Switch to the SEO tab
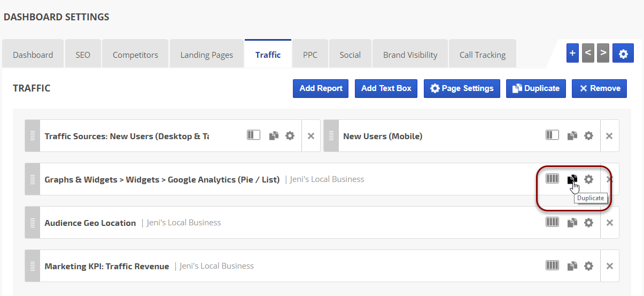Image resolution: width=644 pixels, height=296 pixels. coord(83,55)
